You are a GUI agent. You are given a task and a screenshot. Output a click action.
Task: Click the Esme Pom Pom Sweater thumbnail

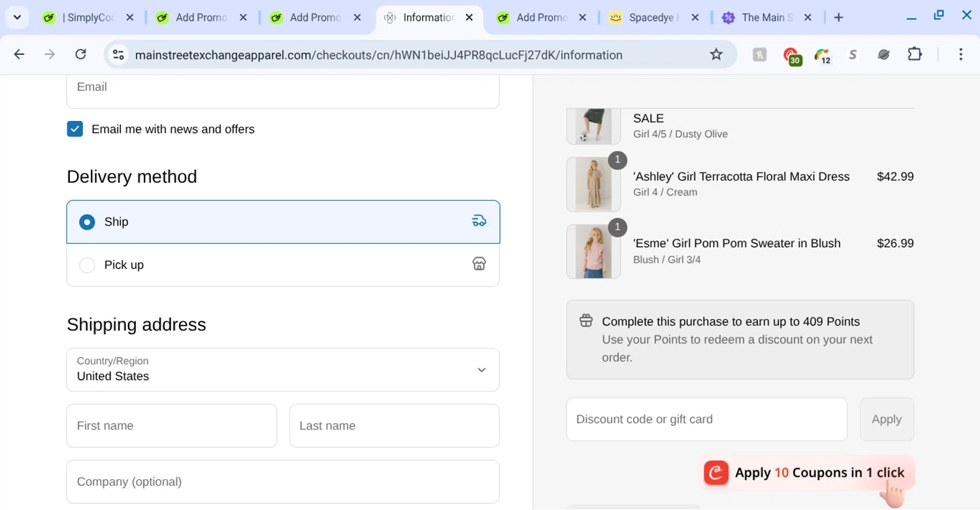593,252
